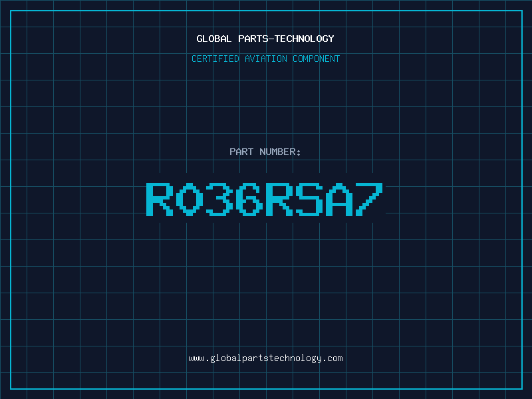Click the .com ending of the website URL

(332, 358)
